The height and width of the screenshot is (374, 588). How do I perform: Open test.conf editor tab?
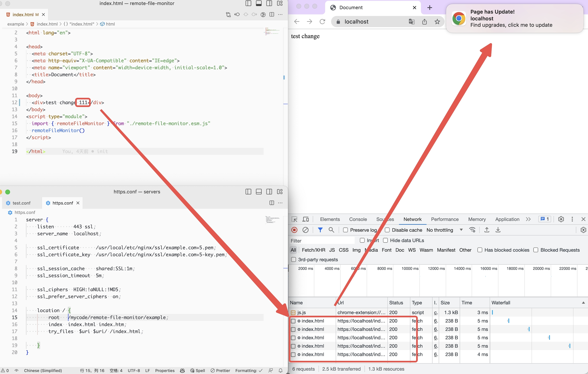(x=21, y=203)
